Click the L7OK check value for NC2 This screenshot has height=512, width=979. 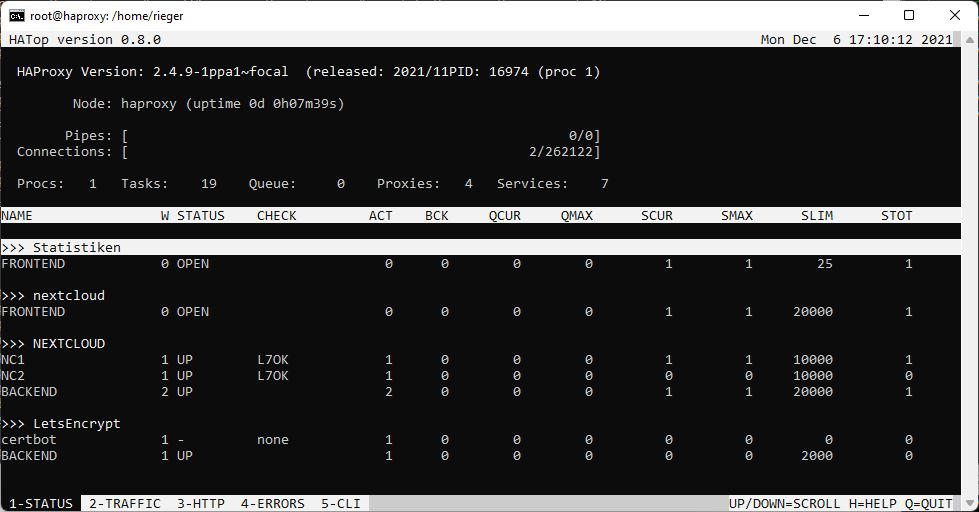pyautogui.click(x=273, y=376)
